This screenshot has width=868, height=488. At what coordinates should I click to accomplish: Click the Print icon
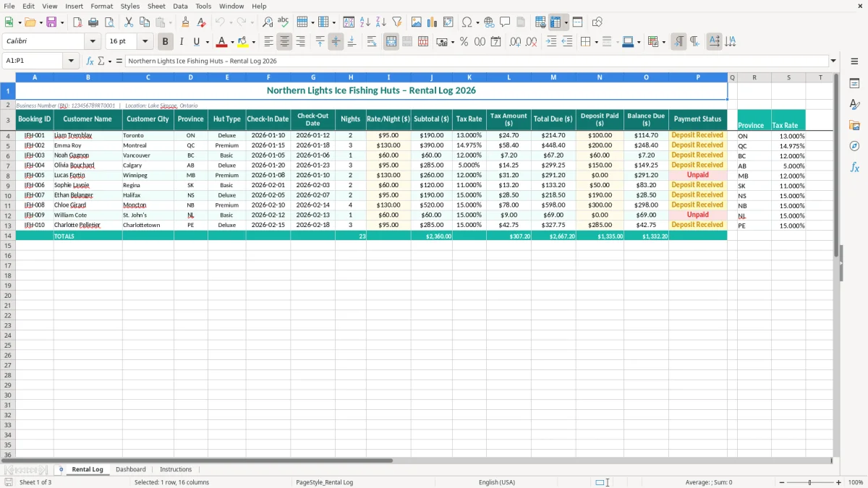[93, 22]
